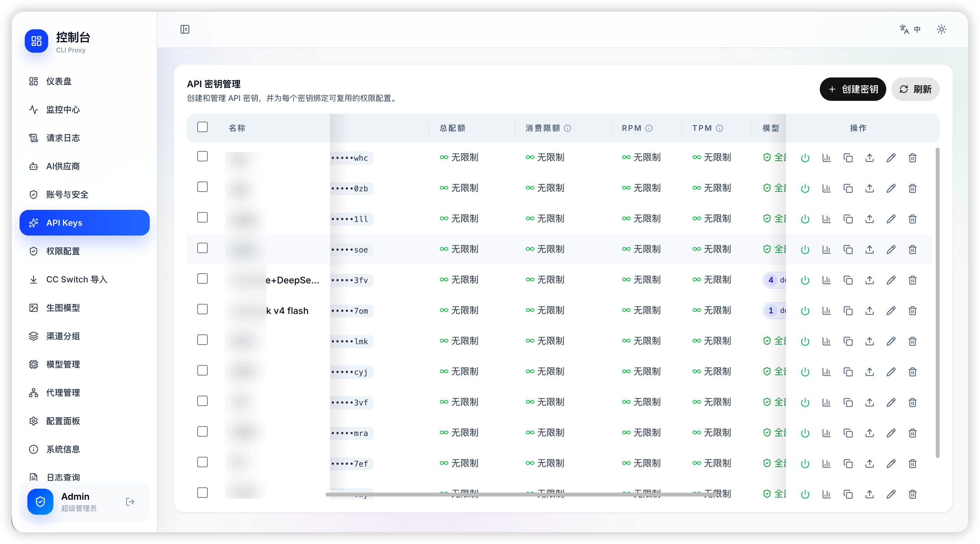Toggle light theme sun icon
Viewport: 980px width, 544px height.
point(941,29)
